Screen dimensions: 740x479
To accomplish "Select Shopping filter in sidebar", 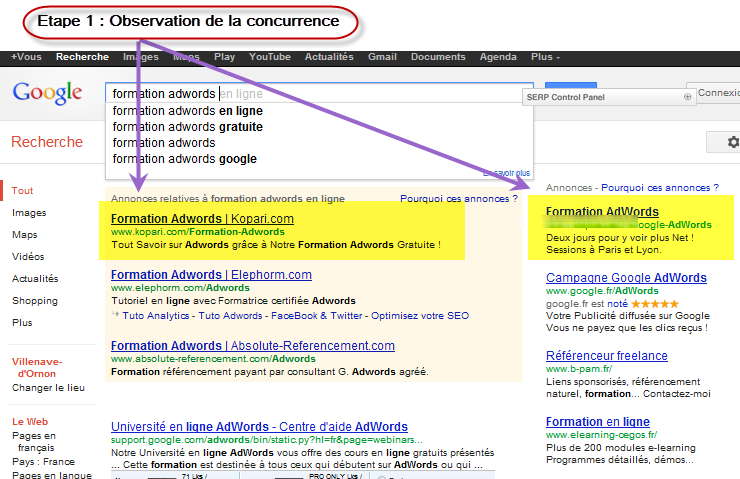I will tap(35, 301).
